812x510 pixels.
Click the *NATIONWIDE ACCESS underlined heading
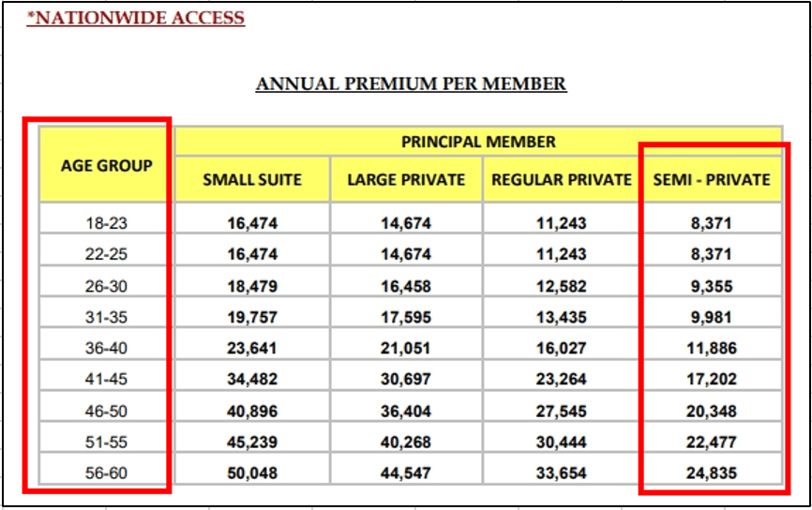coord(135,18)
